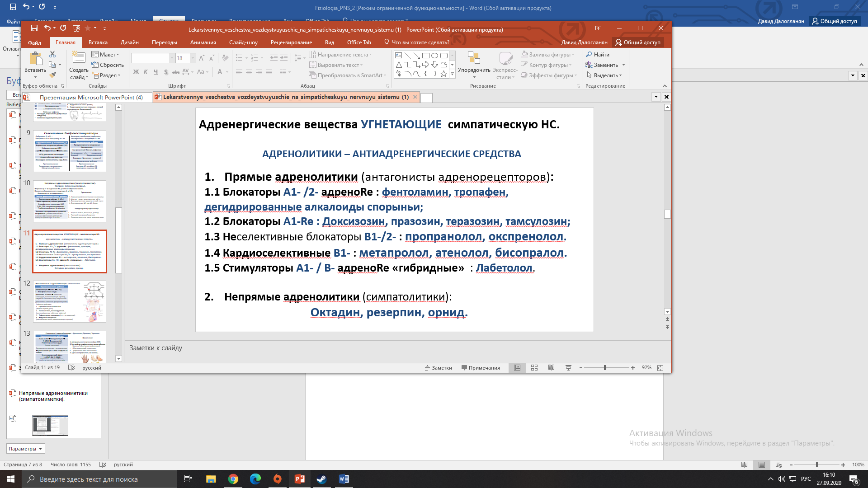Open the Файл menu in PowerPoint
Viewport: 868px width, 488px height.
point(34,42)
